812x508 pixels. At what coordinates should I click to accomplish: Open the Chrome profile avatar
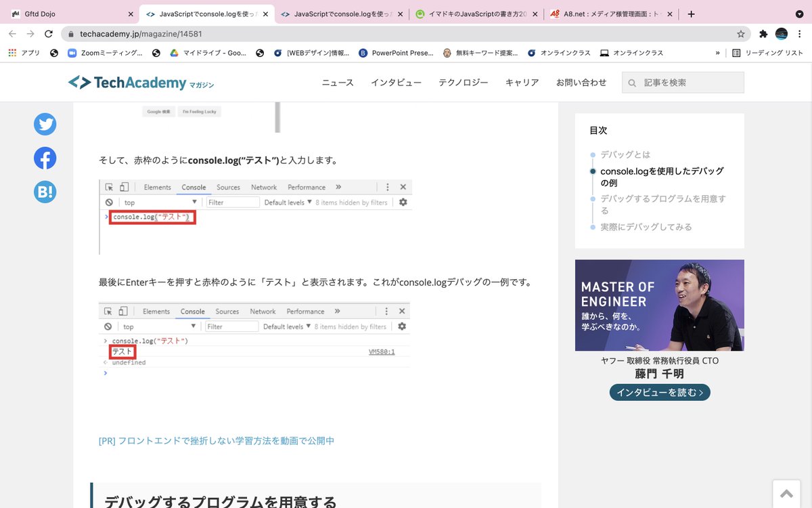tap(782, 34)
